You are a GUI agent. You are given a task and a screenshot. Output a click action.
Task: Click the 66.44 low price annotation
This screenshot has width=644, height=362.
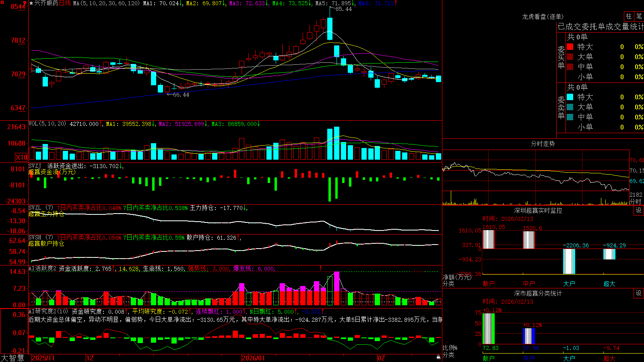181,95
